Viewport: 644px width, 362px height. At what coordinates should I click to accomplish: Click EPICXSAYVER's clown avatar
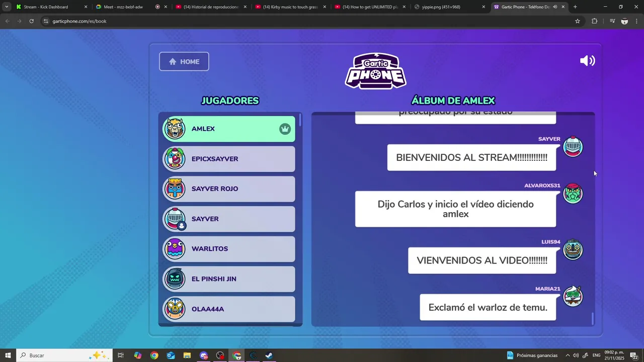click(x=175, y=159)
